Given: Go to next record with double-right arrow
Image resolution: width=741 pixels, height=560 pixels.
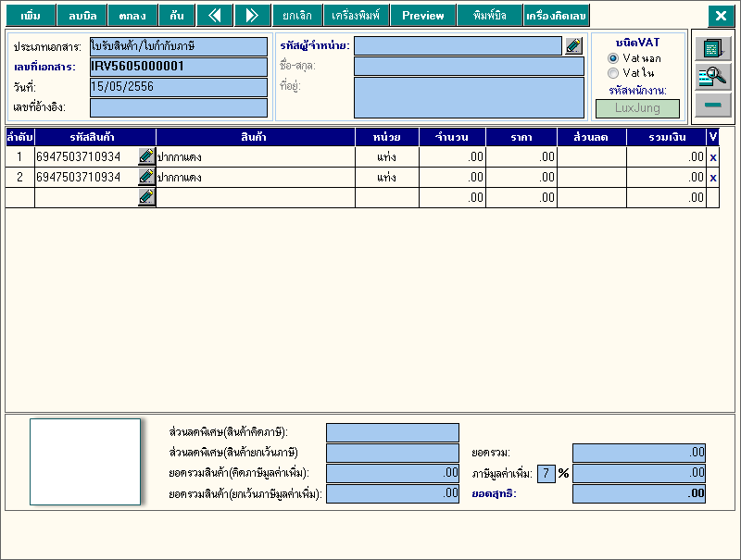Looking at the screenshot, I should pyautogui.click(x=251, y=16).
